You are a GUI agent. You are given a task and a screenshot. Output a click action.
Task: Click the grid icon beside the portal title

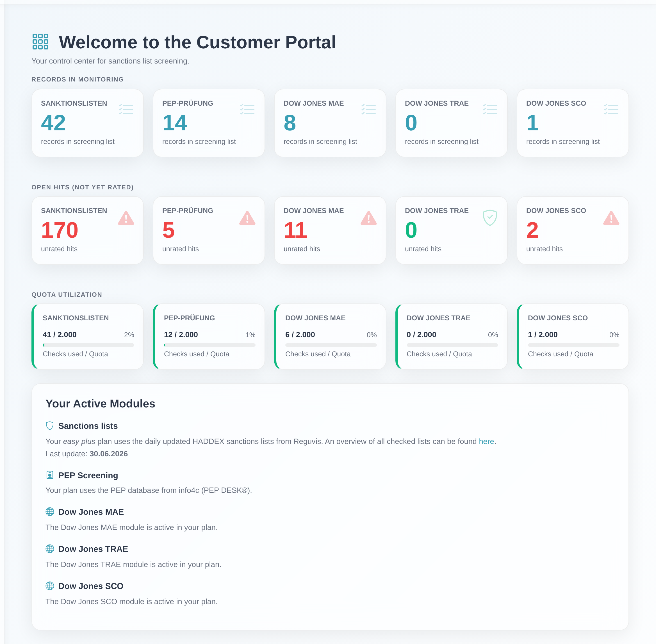coord(40,42)
